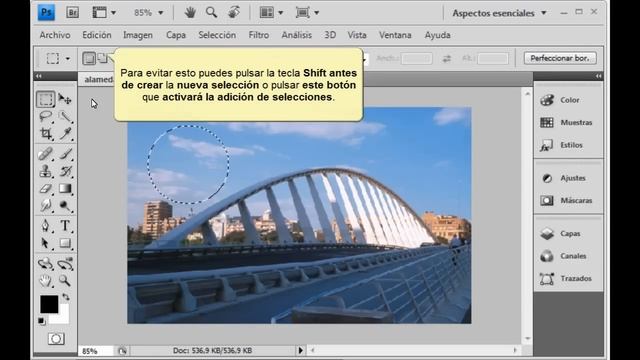Open the Color panel

tap(568, 100)
